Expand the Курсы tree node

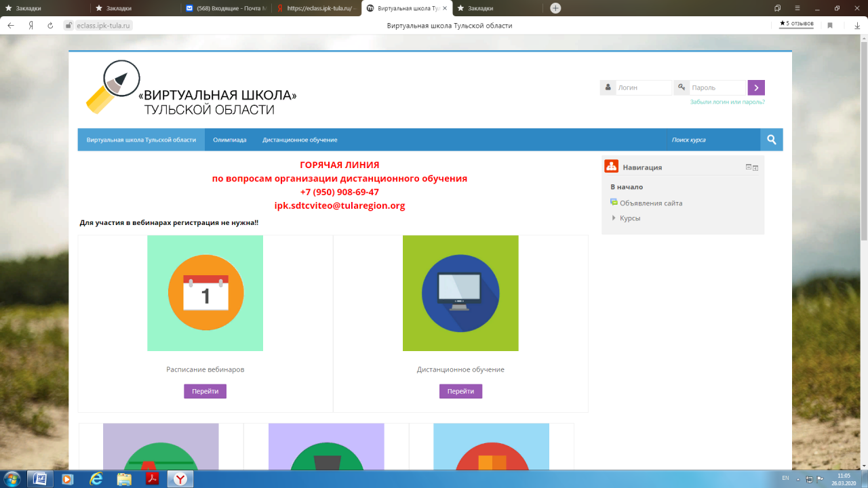coord(614,218)
